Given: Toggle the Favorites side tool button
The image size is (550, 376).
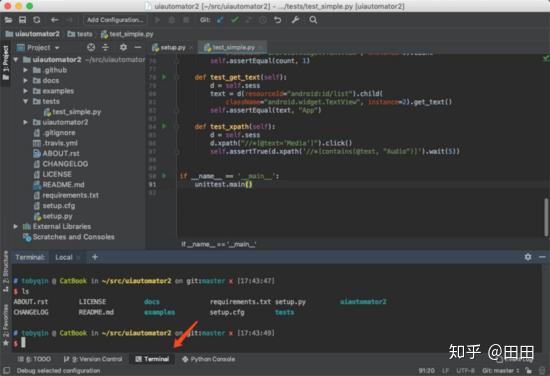Looking at the screenshot, I should tap(6, 325).
